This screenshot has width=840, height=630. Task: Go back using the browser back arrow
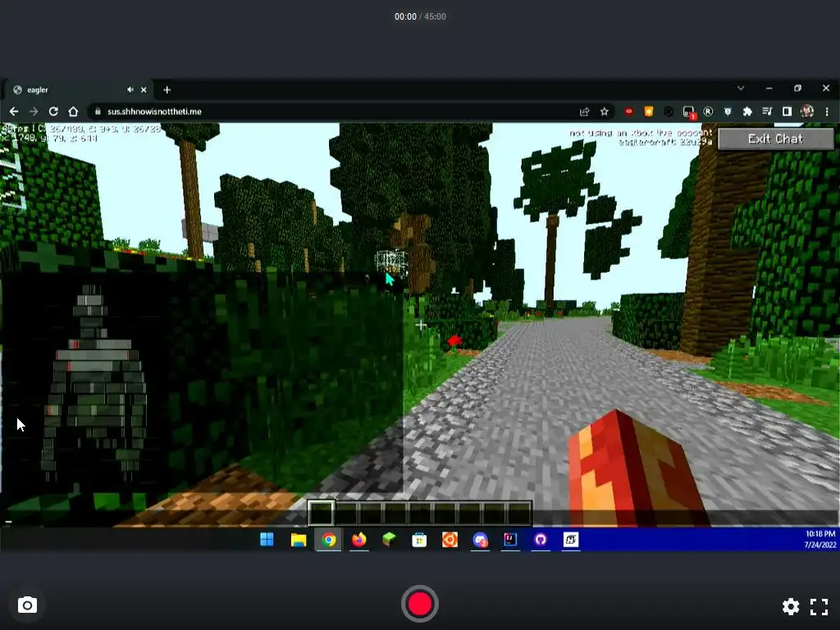[x=14, y=112]
